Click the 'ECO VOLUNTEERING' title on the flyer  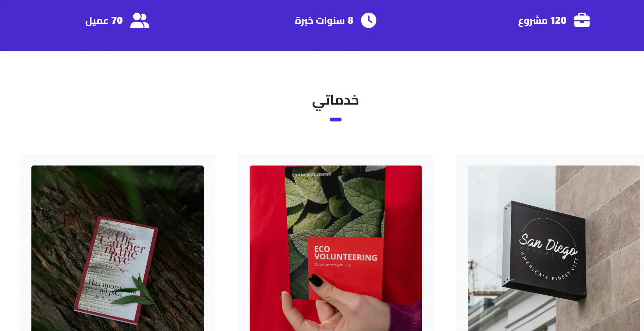pos(345,253)
